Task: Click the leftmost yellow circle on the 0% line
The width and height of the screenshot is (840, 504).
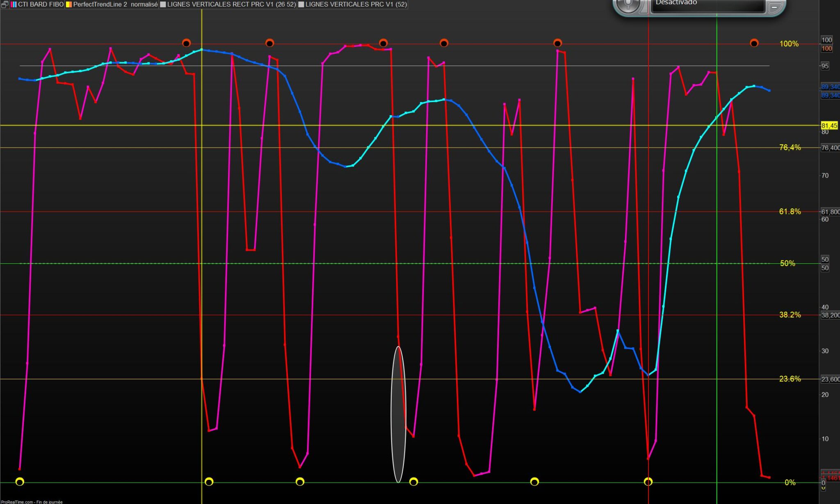Action: (x=20, y=481)
